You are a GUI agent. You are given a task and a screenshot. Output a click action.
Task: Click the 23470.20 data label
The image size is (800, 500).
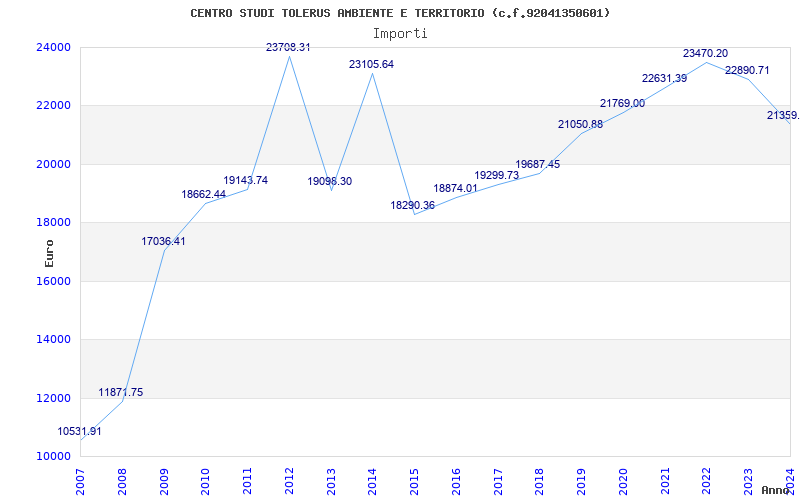click(706, 53)
